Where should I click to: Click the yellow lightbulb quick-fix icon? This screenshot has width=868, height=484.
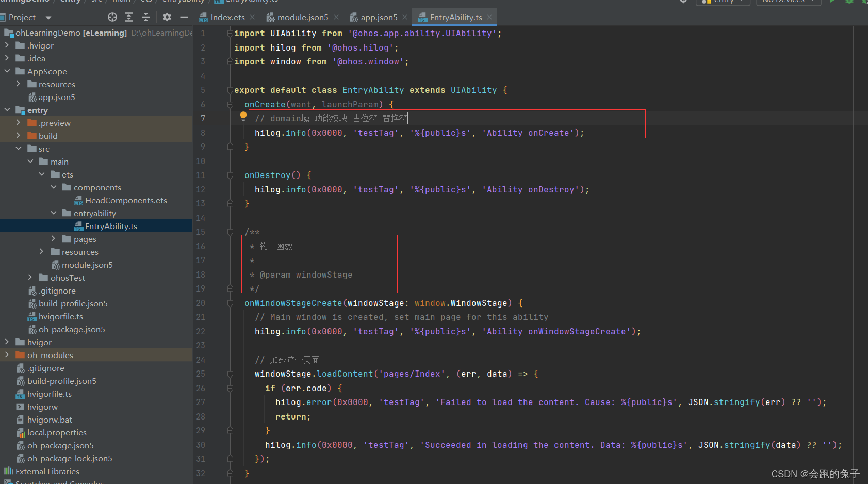tap(243, 117)
